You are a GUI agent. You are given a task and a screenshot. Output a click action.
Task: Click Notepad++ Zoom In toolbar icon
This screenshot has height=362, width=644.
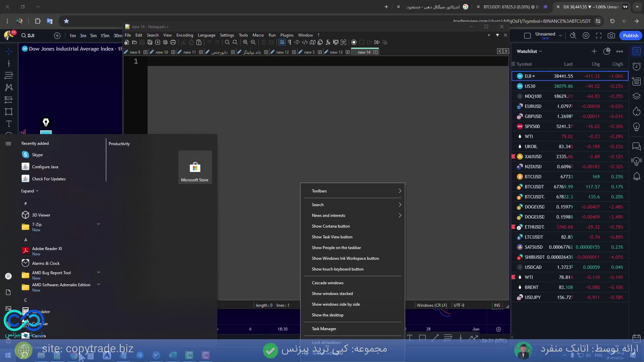point(246,42)
